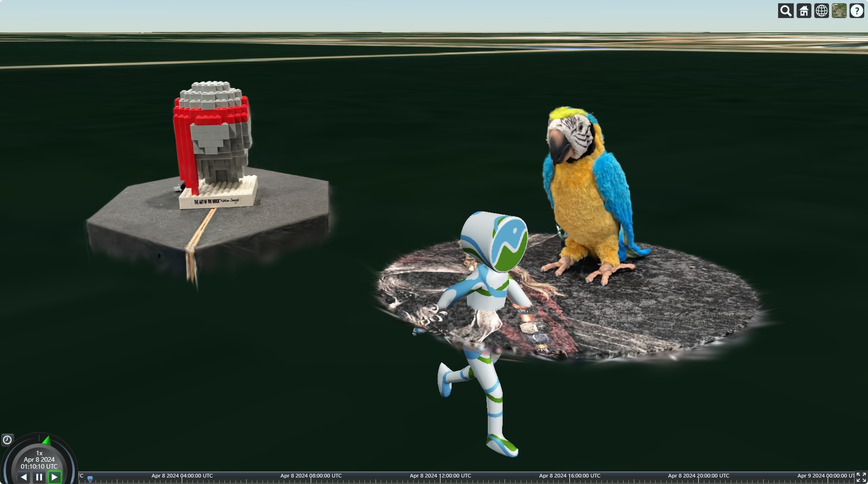Image resolution: width=868 pixels, height=484 pixels.
Task: Click the 1x speed multiplier text
Action: point(39,453)
